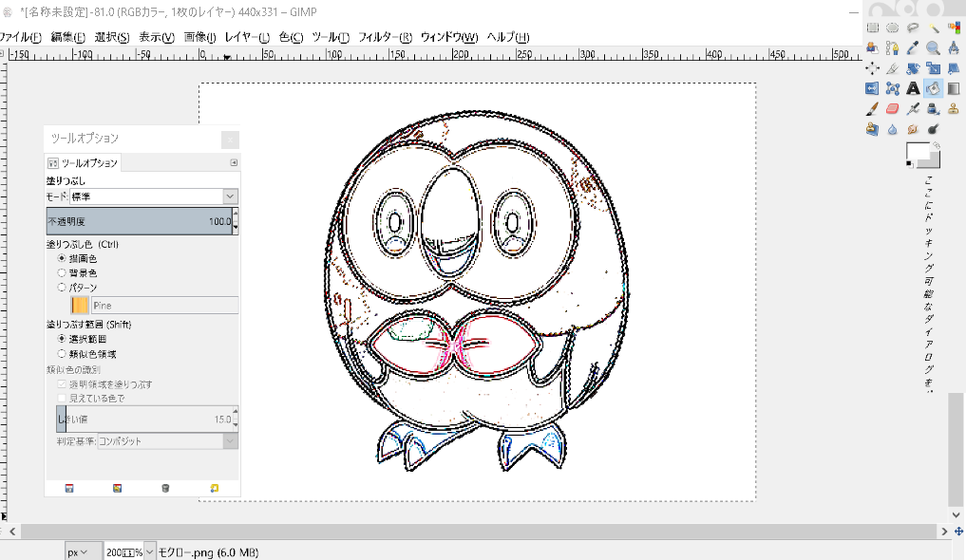Image resolution: width=966 pixels, height=560 pixels.
Task: Select the Ellipse Select tool
Action: tap(893, 28)
